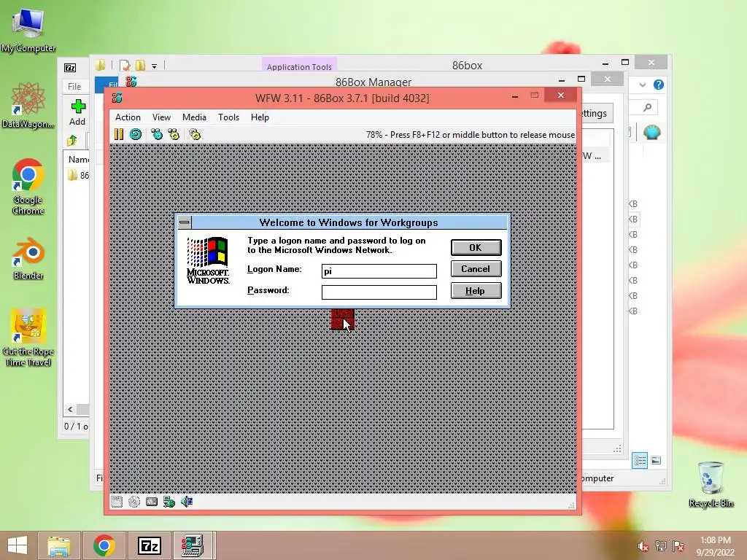Switch Explorer to large icons view

656,460
